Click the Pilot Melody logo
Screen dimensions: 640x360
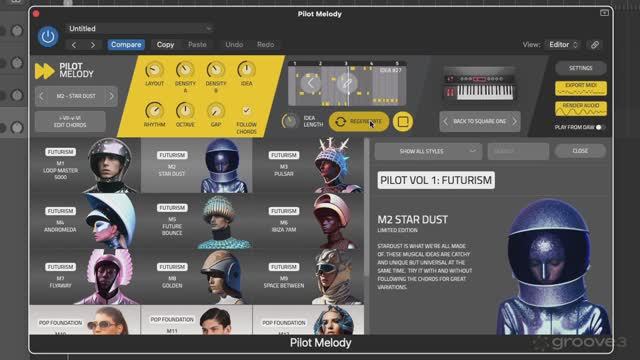click(64, 71)
